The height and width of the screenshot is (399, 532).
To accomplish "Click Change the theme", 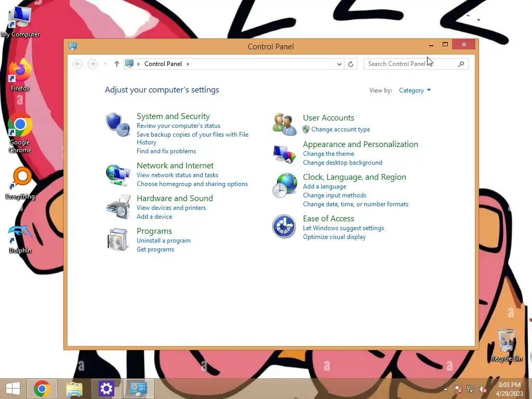I will point(328,154).
